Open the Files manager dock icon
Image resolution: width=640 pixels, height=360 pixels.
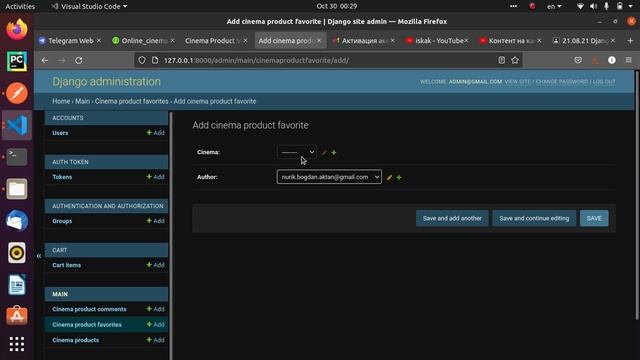coord(17,189)
